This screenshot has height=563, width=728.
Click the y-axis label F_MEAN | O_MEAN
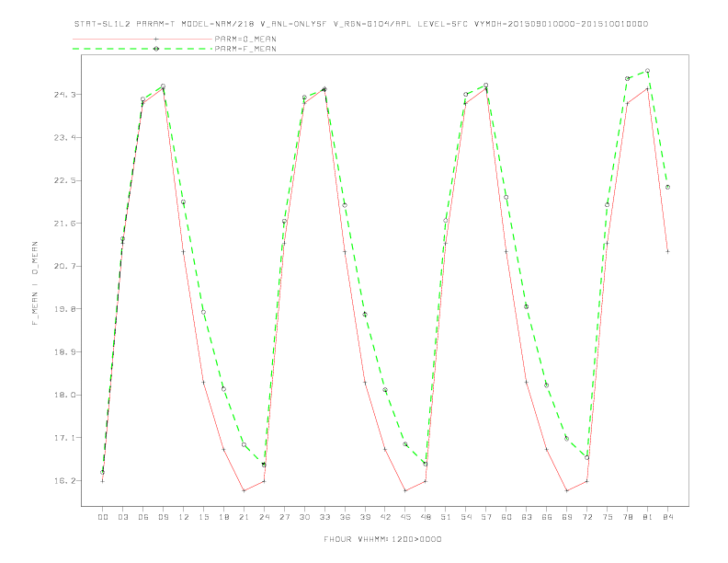(35, 283)
